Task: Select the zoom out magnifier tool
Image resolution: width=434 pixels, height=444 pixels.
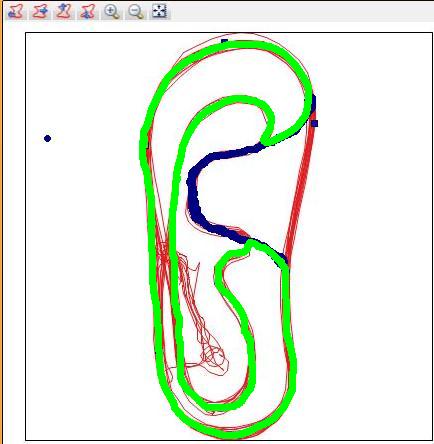Action: (x=135, y=11)
